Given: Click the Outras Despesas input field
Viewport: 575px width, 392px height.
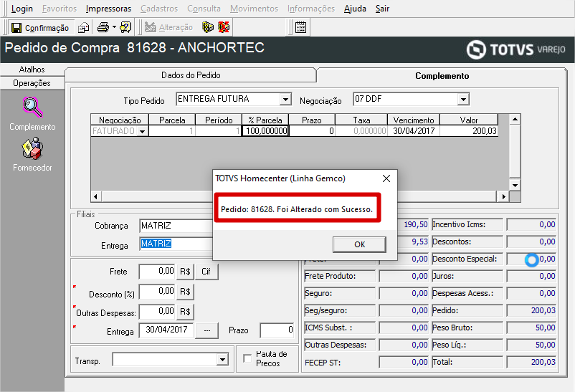Looking at the screenshot, I should pyautogui.click(x=157, y=312).
